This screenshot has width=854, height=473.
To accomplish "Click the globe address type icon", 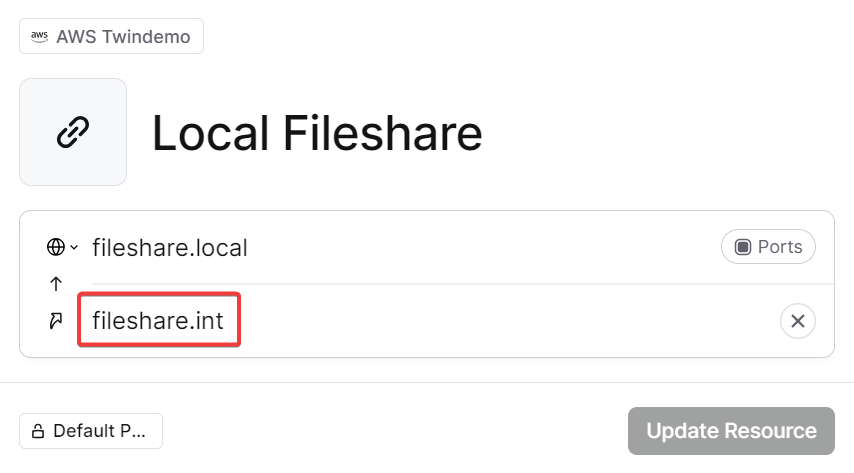I will [x=56, y=247].
